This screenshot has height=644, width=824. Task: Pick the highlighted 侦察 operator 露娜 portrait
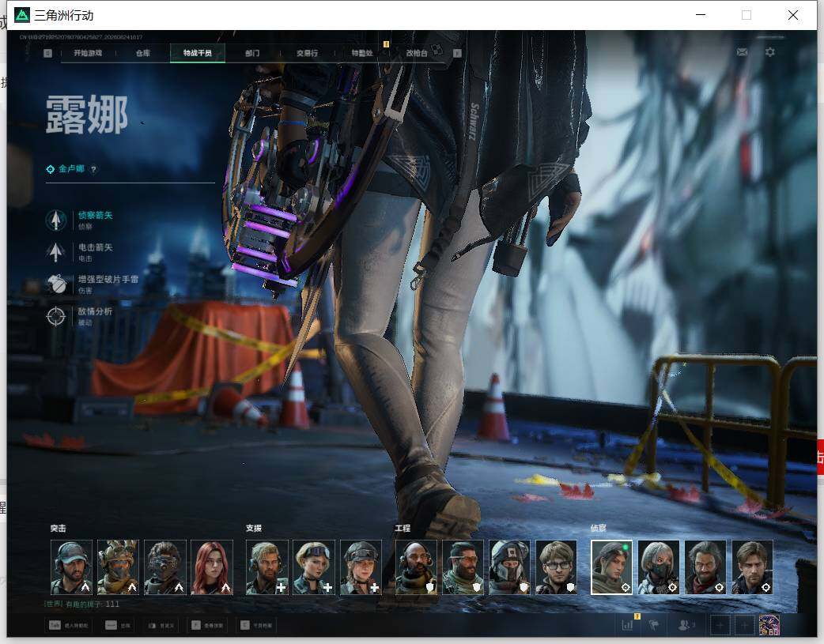[612, 567]
